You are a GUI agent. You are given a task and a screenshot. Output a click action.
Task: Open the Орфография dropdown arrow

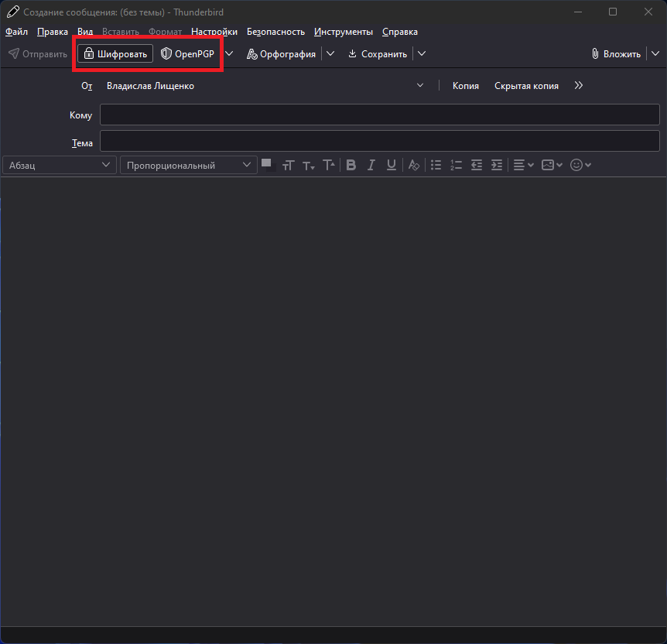[x=330, y=54]
